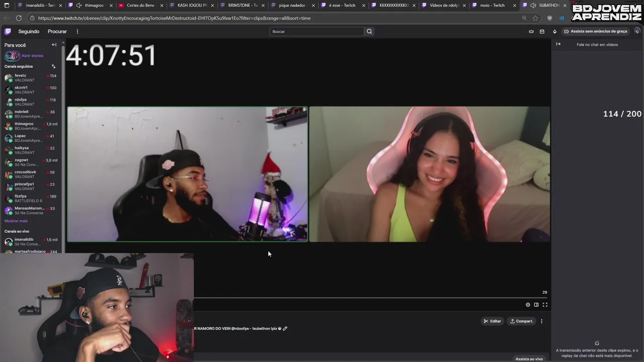
Task: Reload the page in browser
Action: 19,18
